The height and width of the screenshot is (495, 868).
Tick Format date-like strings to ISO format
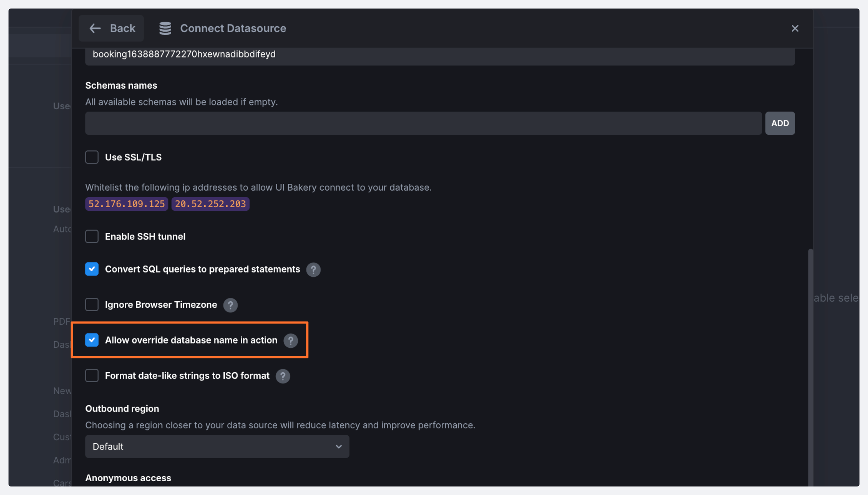pos(92,375)
